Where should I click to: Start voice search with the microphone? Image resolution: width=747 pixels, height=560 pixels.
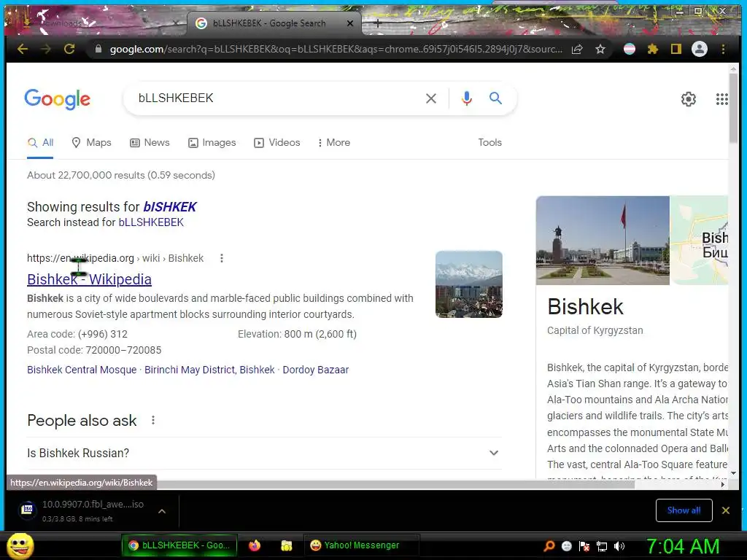pyautogui.click(x=467, y=98)
